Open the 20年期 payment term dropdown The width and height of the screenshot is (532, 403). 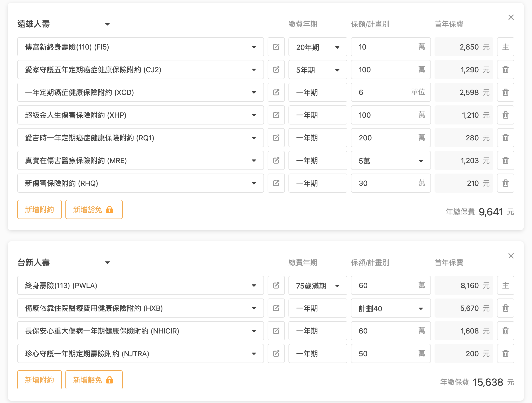tap(318, 47)
